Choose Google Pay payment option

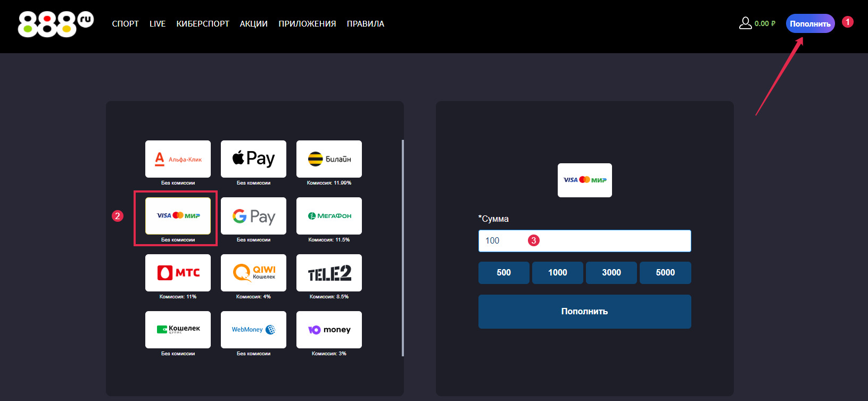point(253,216)
